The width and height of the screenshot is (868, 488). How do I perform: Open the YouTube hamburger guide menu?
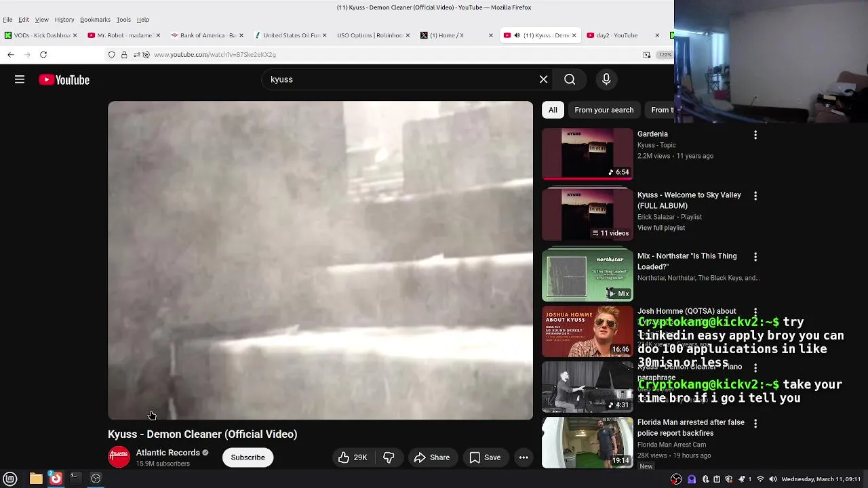click(20, 80)
